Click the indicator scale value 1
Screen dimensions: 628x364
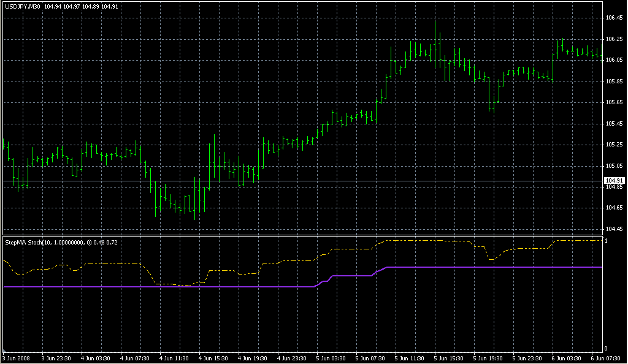tap(607, 241)
